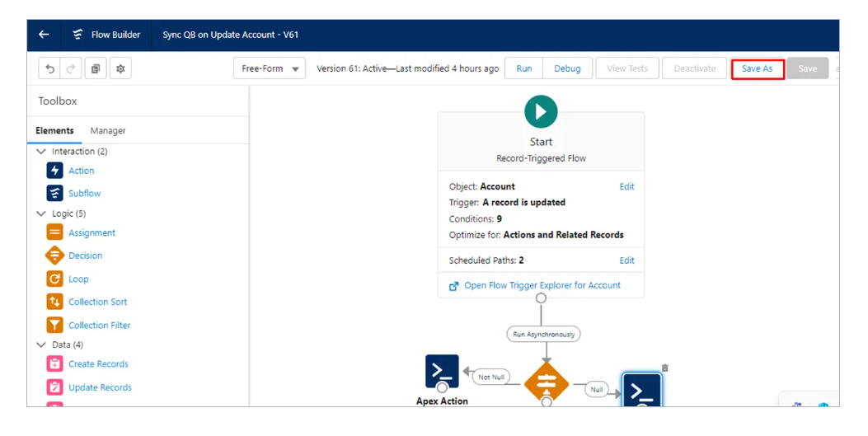Collapse the Data section
The height and width of the screenshot is (436, 868).
tap(42, 345)
